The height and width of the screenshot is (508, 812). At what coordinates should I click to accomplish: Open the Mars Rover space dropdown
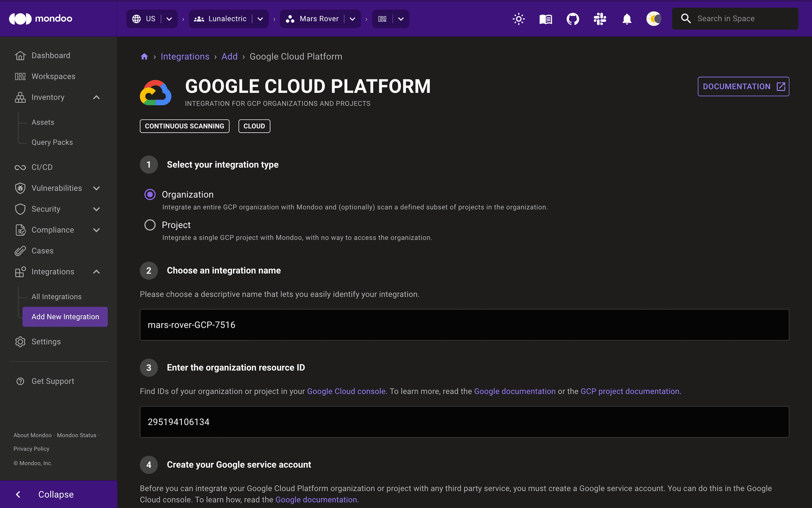pos(352,19)
